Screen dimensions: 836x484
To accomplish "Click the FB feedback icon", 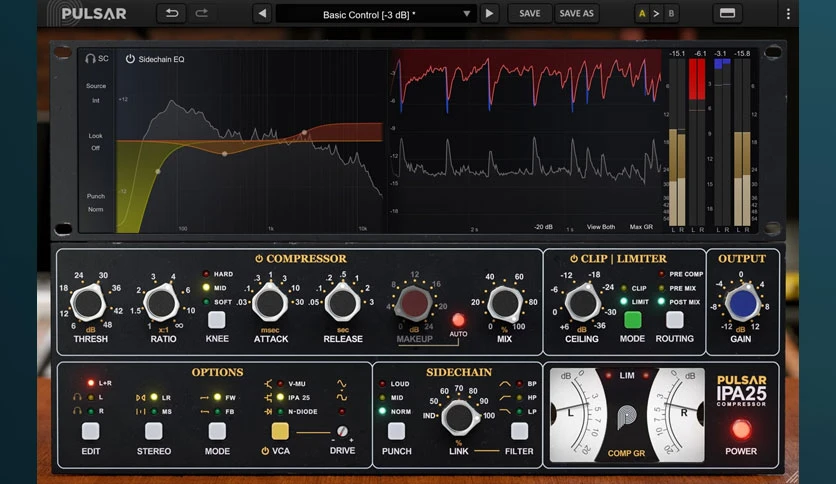I will (x=205, y=412).
